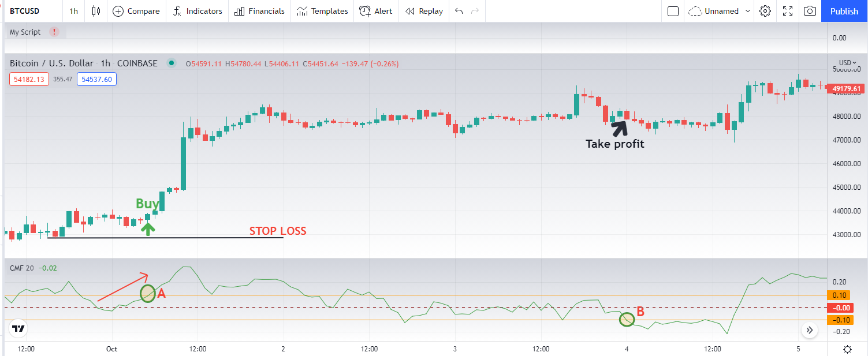Take a snapshot with the camera icon
This screenshot has height=356, width=868.
click(x=810, y=11)
